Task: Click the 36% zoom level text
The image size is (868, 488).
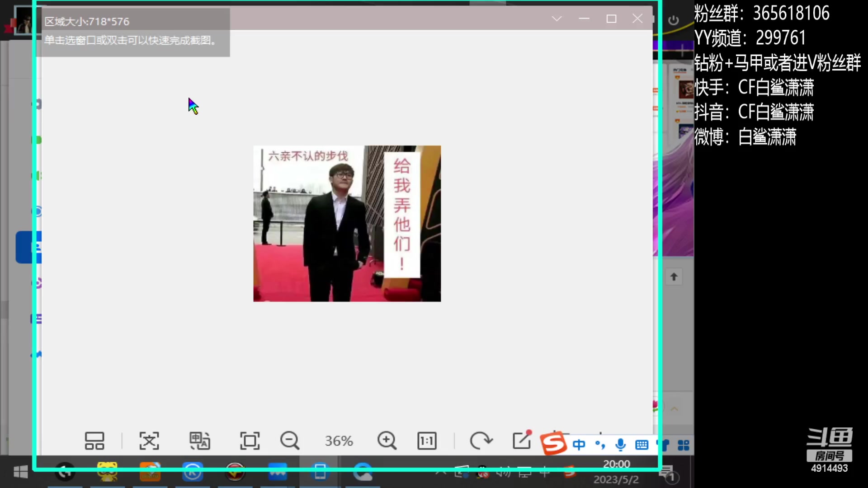Action: (339, 441)
